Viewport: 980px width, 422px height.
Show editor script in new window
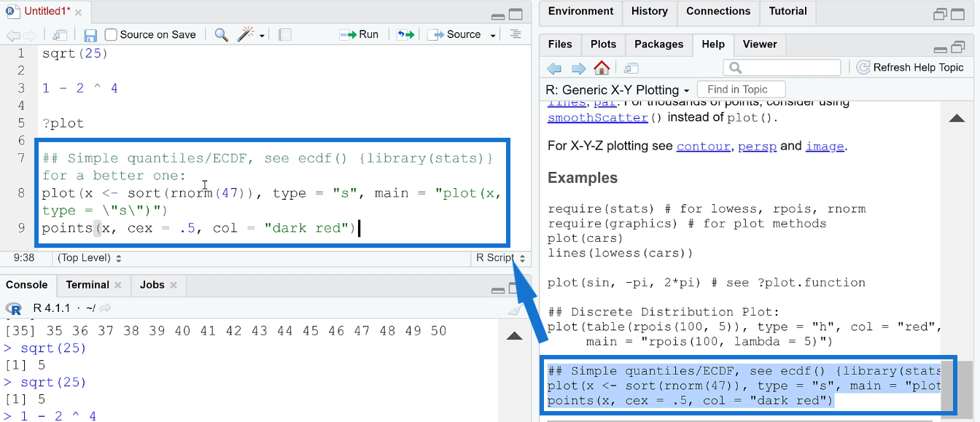tap(60, 35)
